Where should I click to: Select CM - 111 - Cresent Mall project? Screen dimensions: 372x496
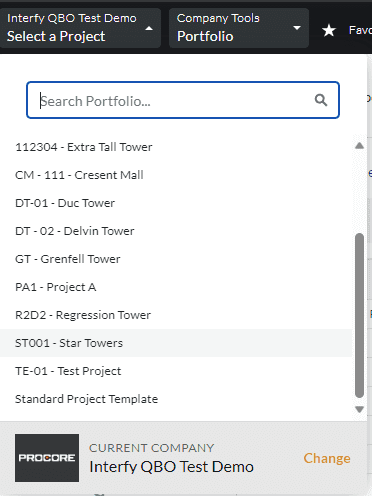[x=176, y=175]
